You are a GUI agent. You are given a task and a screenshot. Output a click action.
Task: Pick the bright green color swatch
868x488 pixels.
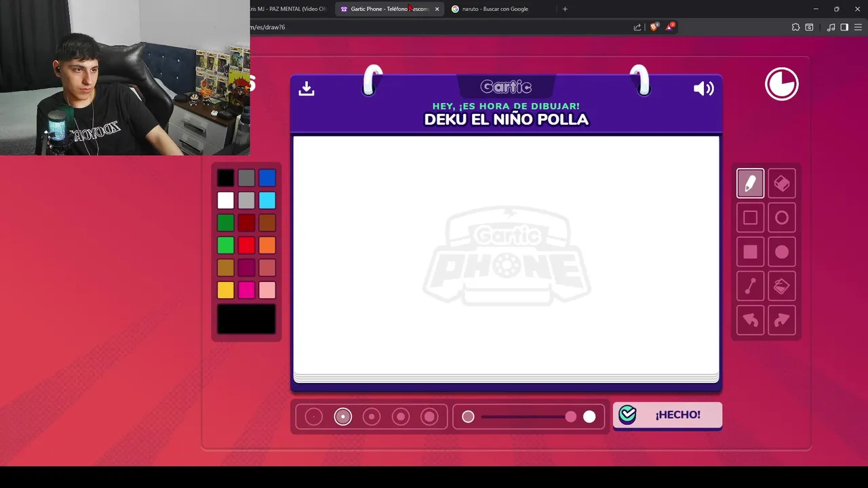[226, 245]
